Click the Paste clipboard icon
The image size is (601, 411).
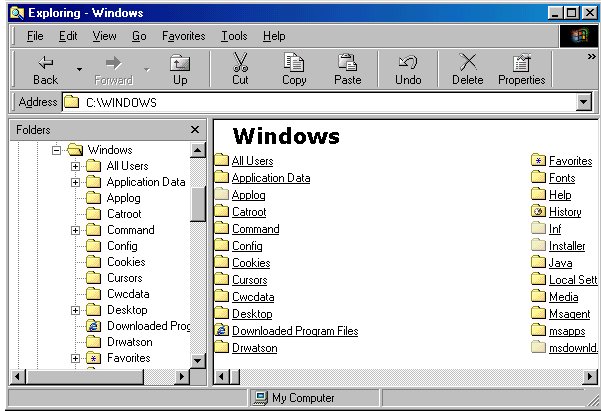[347, 62]
